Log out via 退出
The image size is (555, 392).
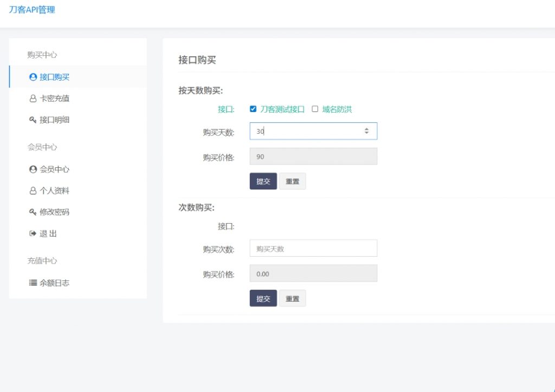[x=78, y=234]
